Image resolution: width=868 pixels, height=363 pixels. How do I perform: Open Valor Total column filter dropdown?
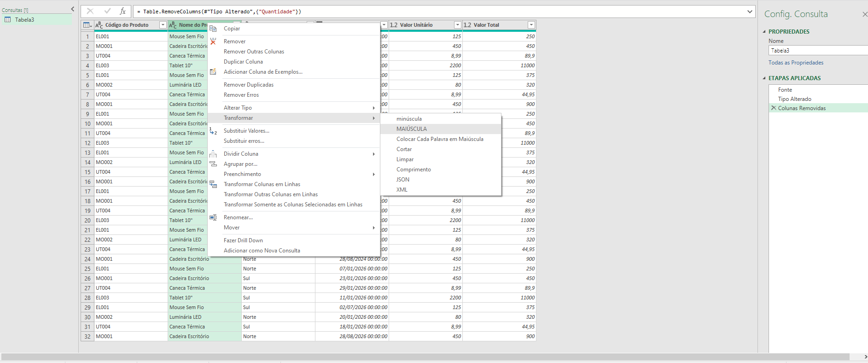tap(531, 25)
